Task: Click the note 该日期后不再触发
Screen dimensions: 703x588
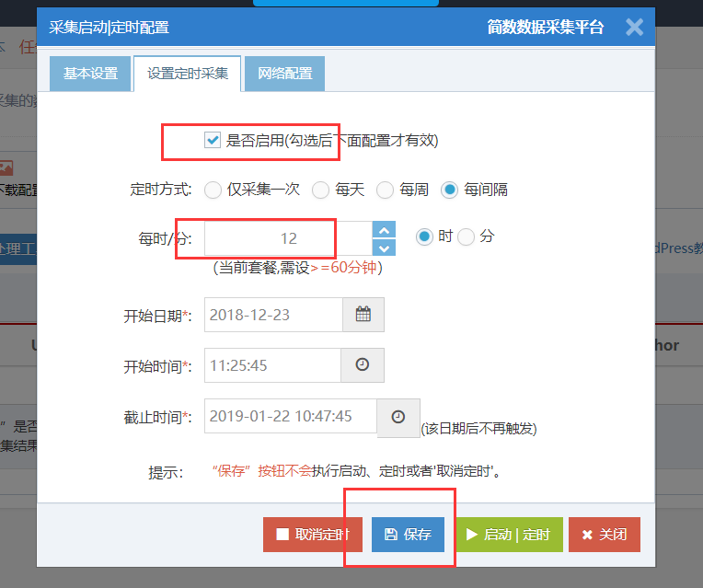Action: 478,429
